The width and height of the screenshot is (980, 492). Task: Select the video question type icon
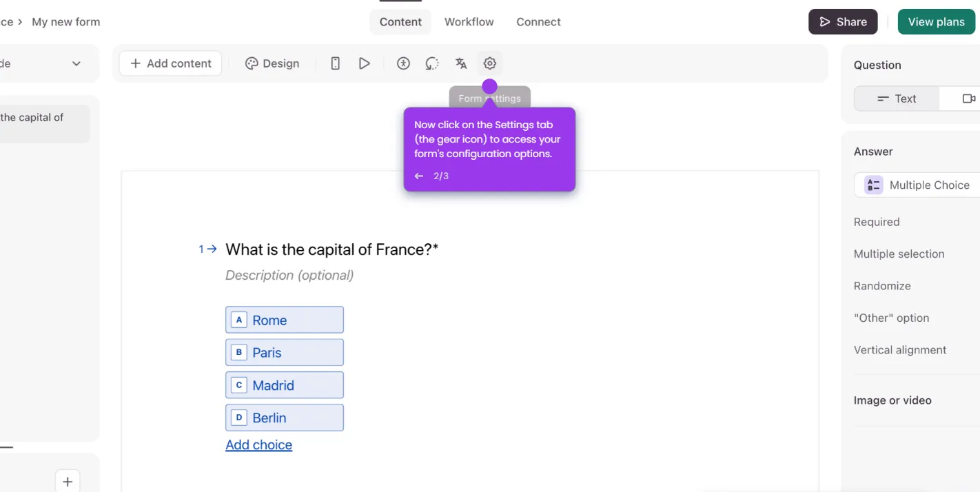(x=968, y=99)
